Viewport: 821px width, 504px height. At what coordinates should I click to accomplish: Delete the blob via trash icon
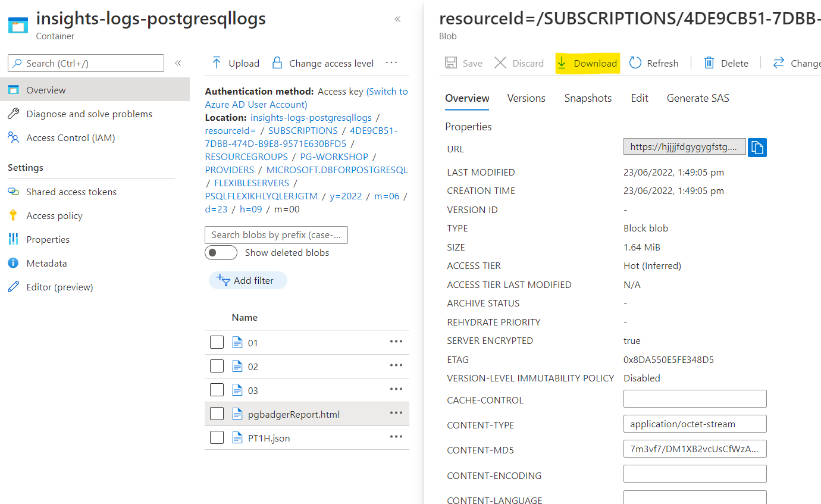(x=709, y=63)
